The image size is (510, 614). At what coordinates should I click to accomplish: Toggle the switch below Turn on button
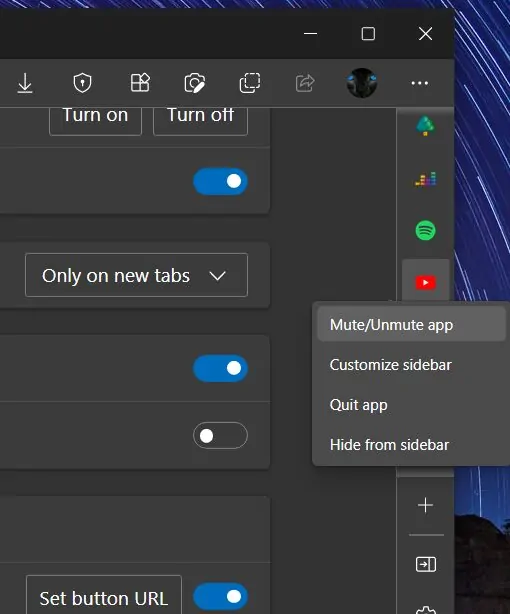click(x=220, y=181)
